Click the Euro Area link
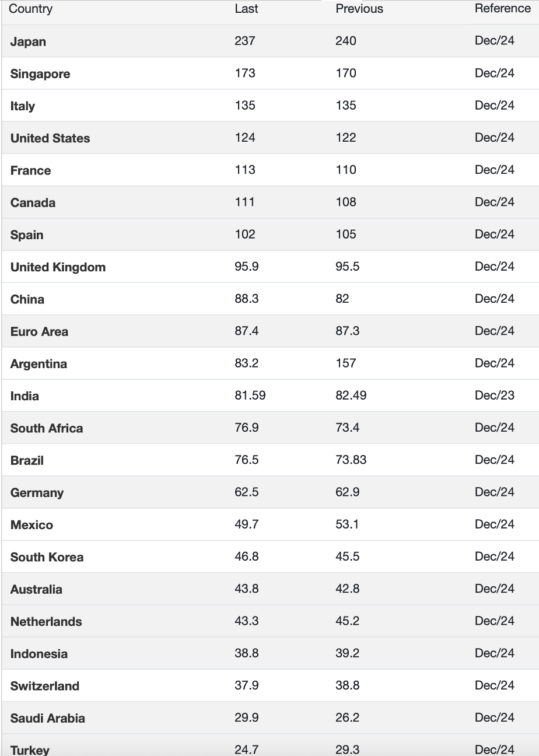This screenshot has height=756, width=539. pyautogui.click(x=39, y=331)
